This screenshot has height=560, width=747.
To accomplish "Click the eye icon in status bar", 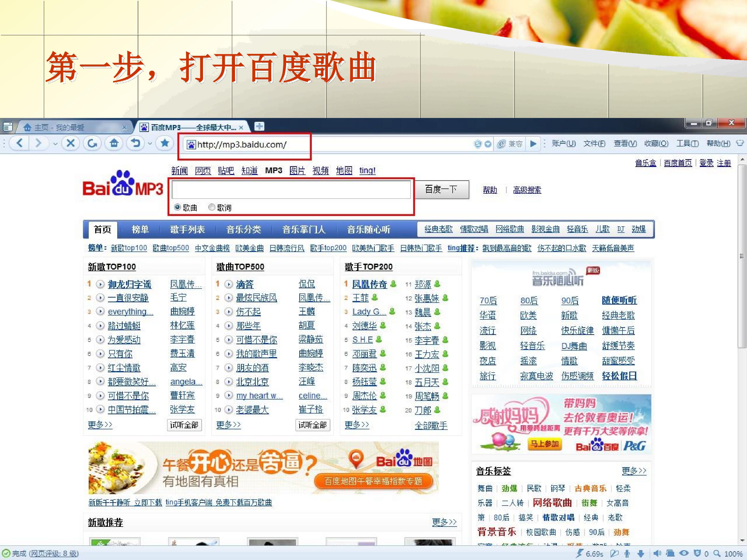I will (x=684, y=554).
